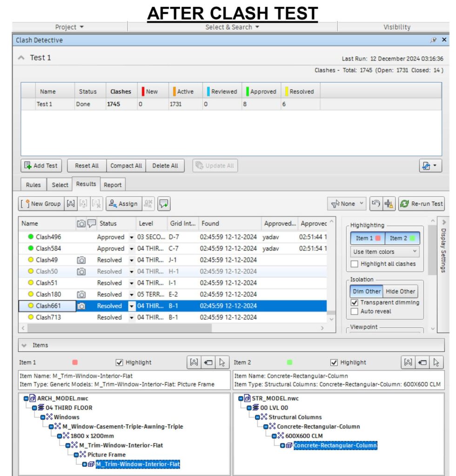Click the Clash661 camera viewpoint icon
Screen dimensions: 456x476
81,306
